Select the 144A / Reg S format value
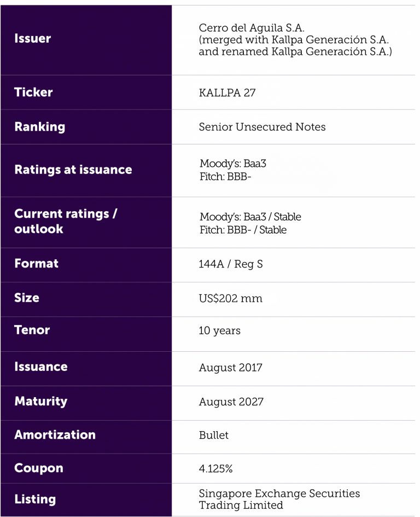 [x=231, y=264]
